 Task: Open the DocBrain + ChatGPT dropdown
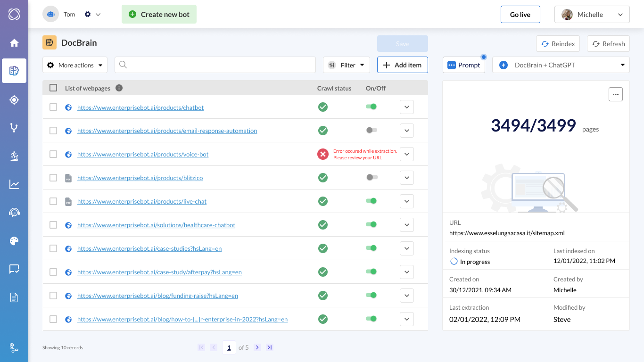click(x=561, y=65)
